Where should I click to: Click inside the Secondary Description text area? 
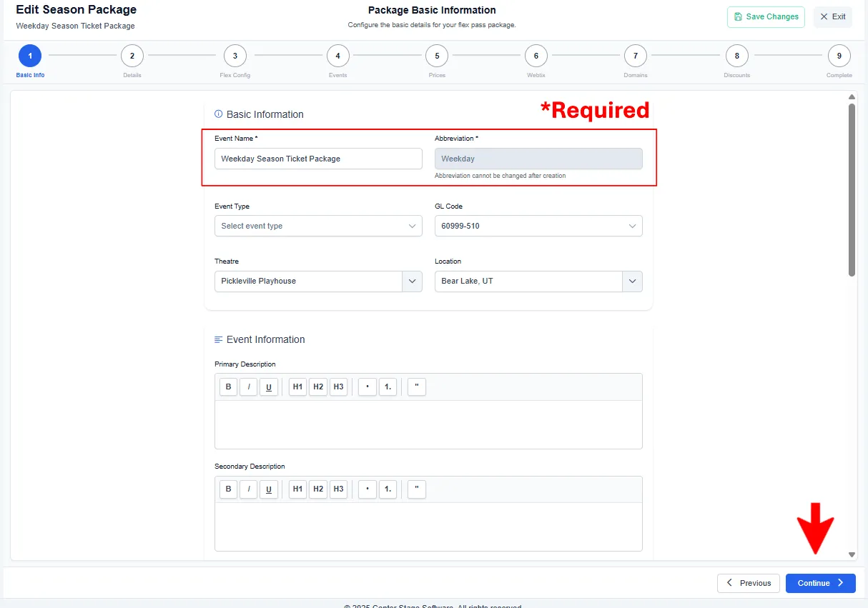click(x=428, y=527)
